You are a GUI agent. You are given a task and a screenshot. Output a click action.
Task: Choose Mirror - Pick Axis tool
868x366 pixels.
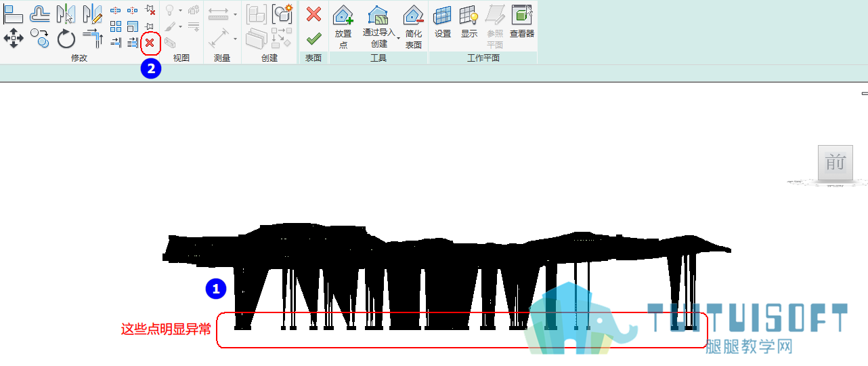66,14
